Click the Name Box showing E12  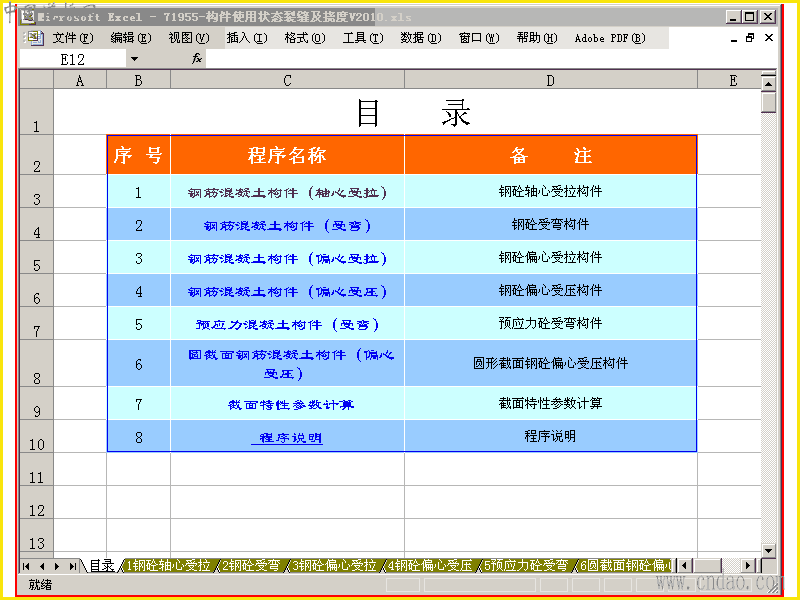click(x=72, y=59)
